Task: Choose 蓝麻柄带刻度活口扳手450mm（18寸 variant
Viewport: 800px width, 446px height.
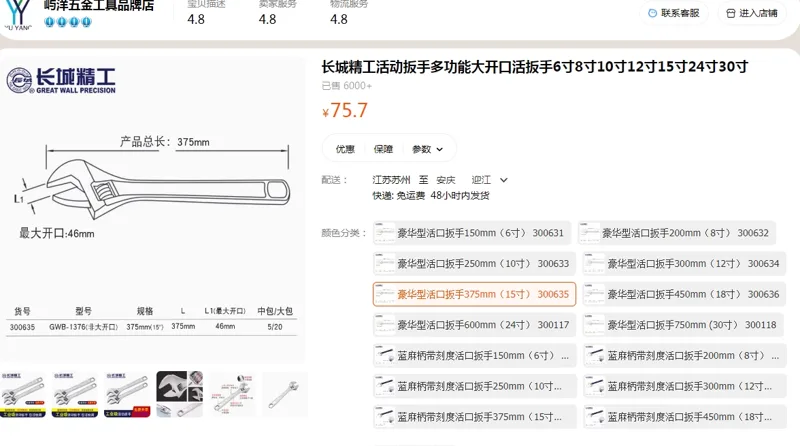Action: pos(684,417)
